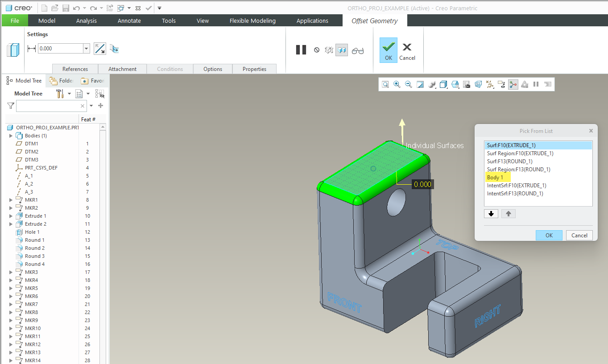
Task: Open the Flexible Modeling ribbon tab
Action: pyautogui.click(x=252, y=21)
